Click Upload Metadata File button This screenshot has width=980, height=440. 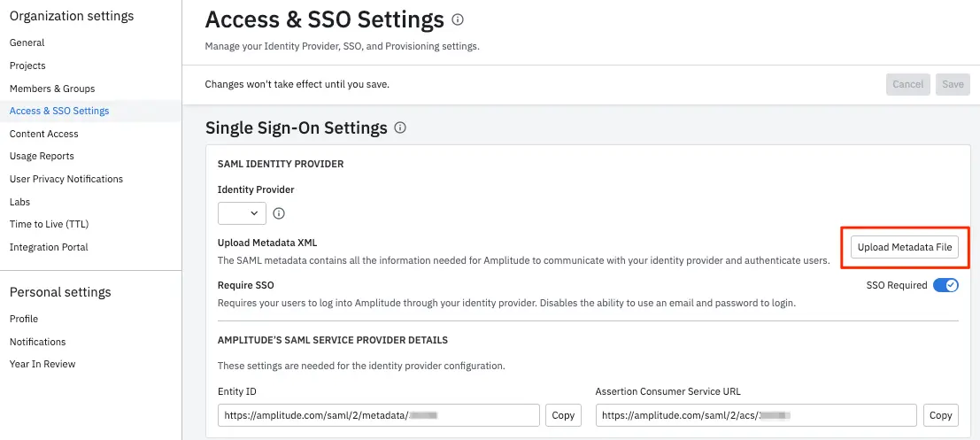tap(905, 247)
